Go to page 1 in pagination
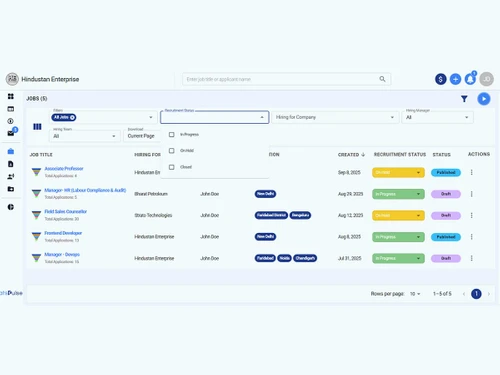 click(476, 294)
